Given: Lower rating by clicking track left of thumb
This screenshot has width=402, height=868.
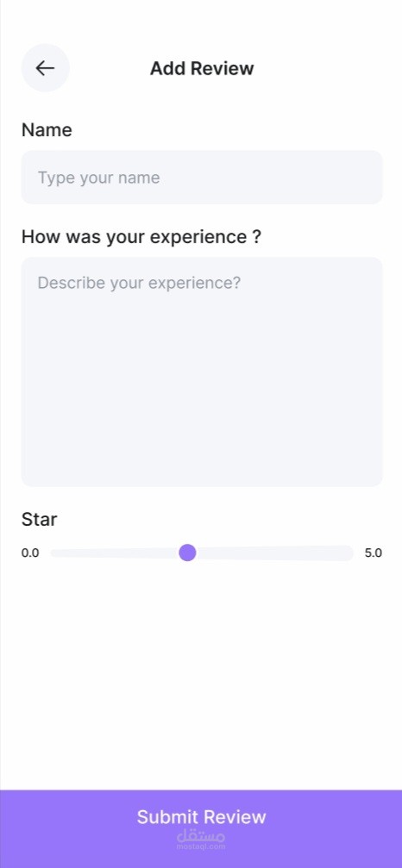Looking at the screenshot, I should (114, 553).
